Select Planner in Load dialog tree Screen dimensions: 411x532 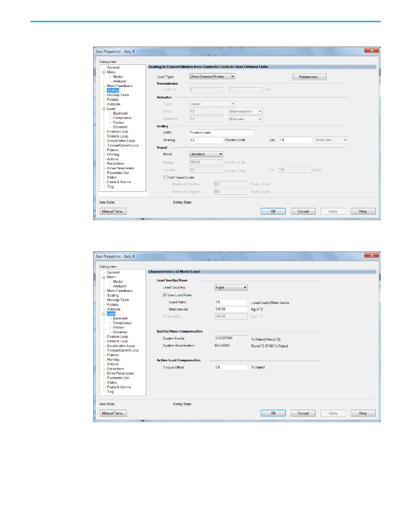(113, 355)
